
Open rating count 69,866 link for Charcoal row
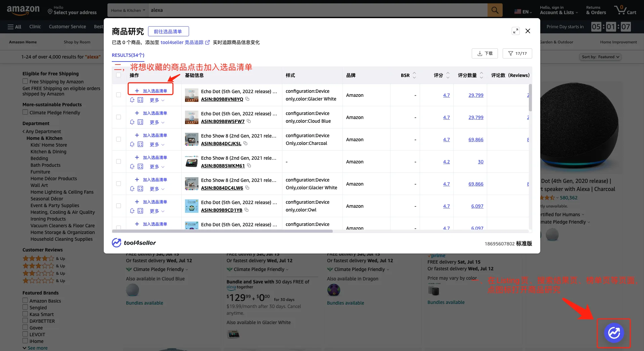coord(476,140)
